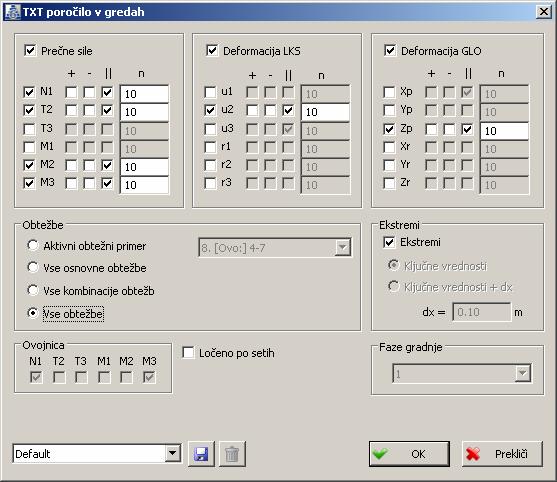
Task: Click the application icon in title bar
Action: pos(12,12)
